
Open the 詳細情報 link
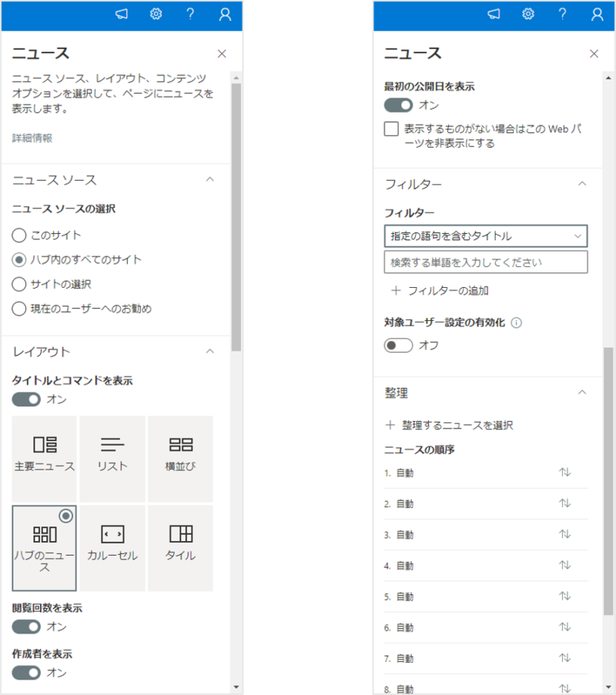click(32, 138)
